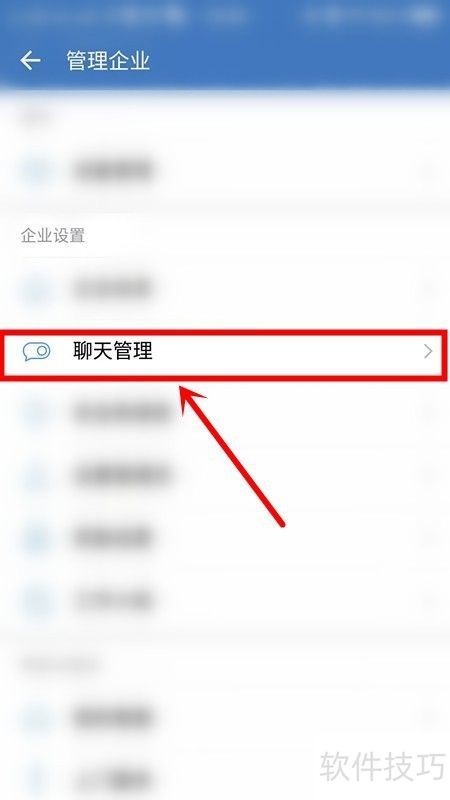
Task: Open the blurred row left of 软件技巧 watermark
Action: [x=225, y=779]
